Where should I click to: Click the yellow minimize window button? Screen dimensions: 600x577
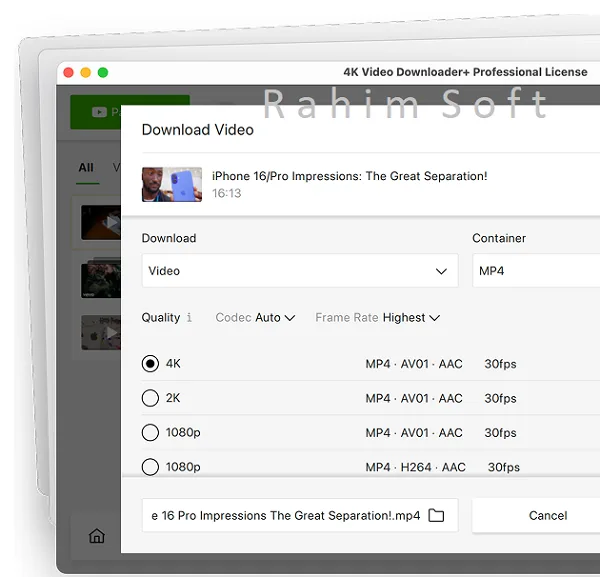click(x=86, y=72)
